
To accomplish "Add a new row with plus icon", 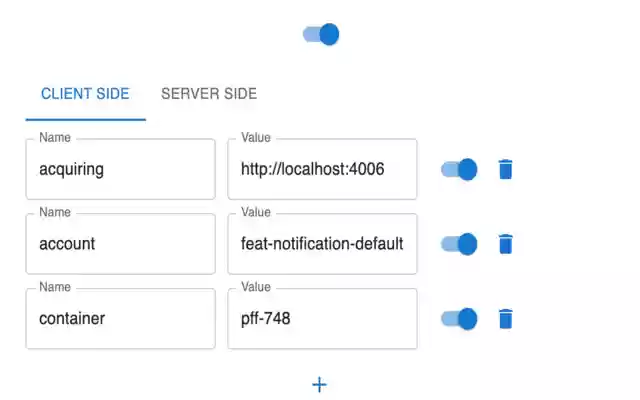I will [319, 384].
